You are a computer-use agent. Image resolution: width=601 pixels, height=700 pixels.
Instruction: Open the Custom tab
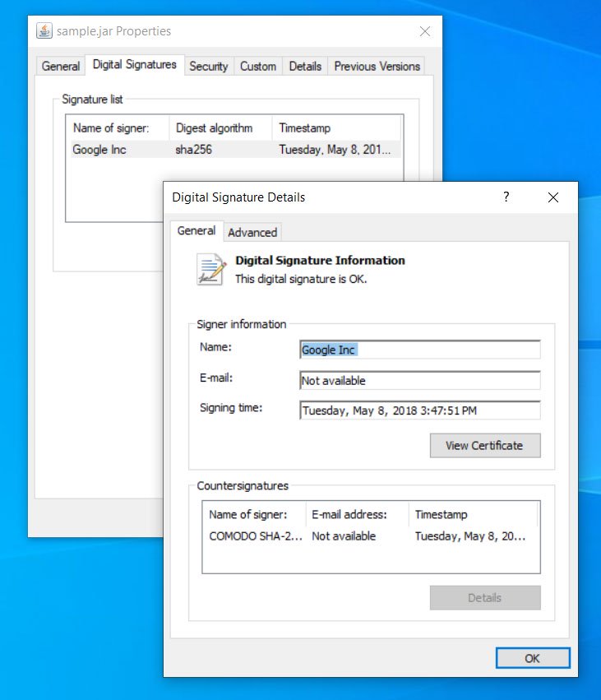(x=257, y=67)
